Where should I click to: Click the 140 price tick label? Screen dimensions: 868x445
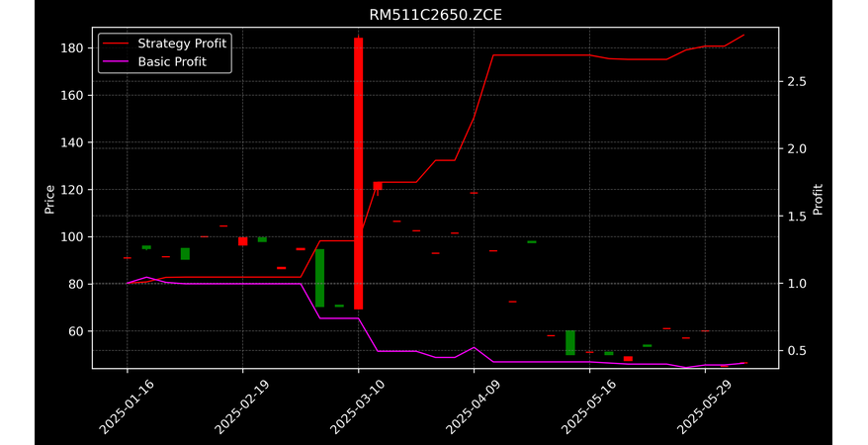pos(72,142)
